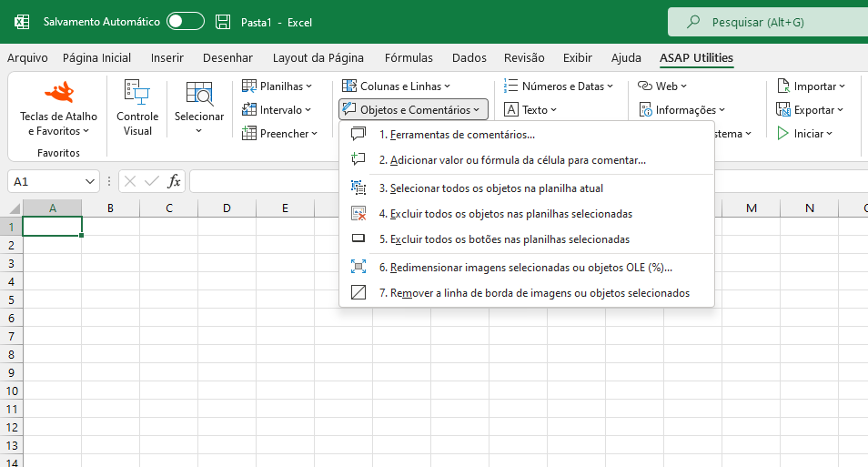Select column D header
Viewport: 868px width, 467px height.
click(x=227, y=208)
